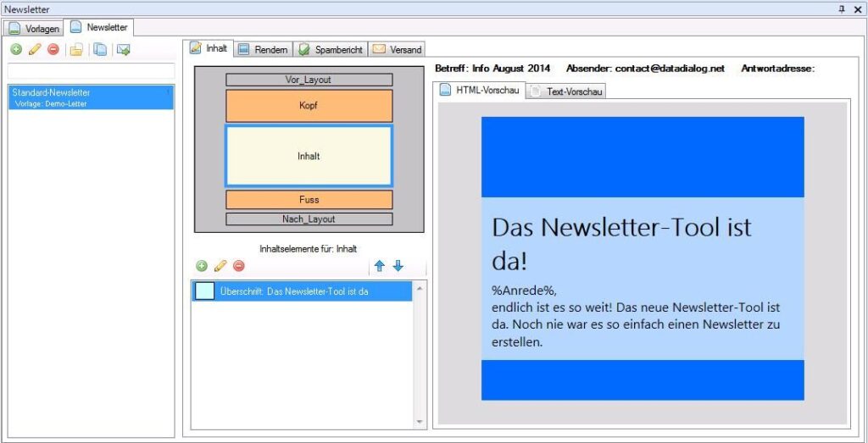Viewport: 868px width, 443px height.
Task: Click the newsletter search input field
Action: pyautogui.click(x=92, y=71)
